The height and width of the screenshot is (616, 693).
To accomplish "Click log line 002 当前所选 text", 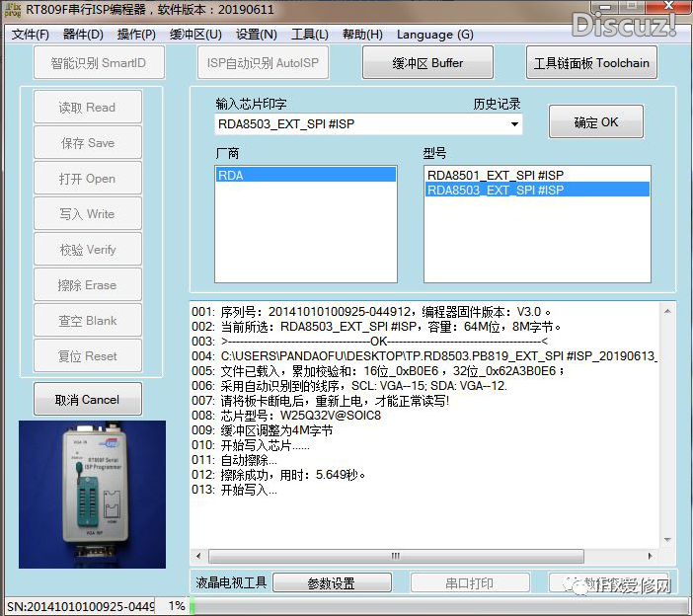I will (x=376, y=327).
